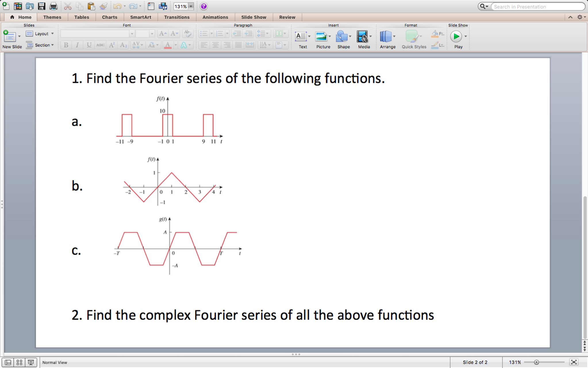Fit slide to window button
Screen dimensions: 588x368
[574, 362]
